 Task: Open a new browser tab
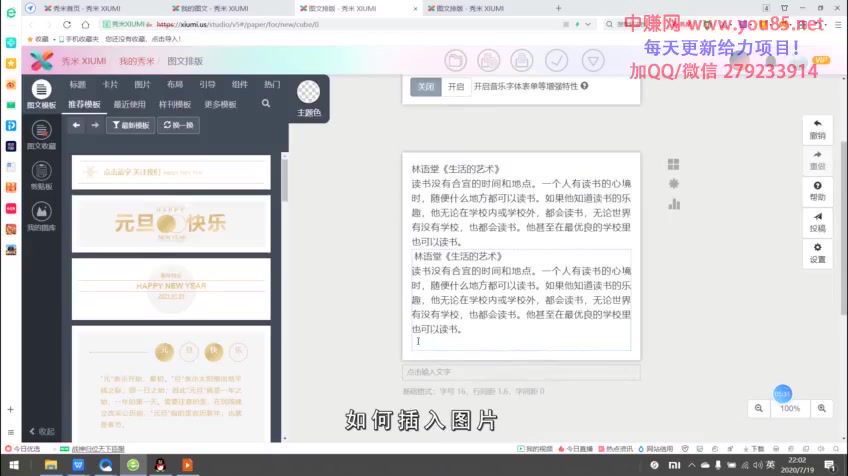point(559,8)
